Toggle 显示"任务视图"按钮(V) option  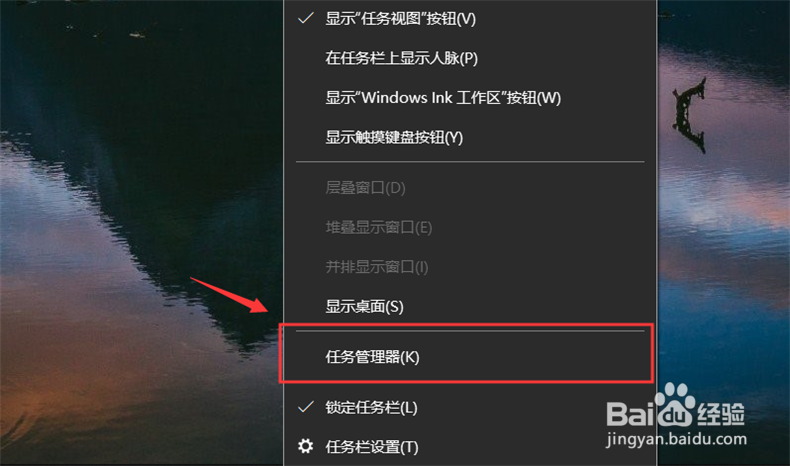pyautogui.click(x=470, y=19)
